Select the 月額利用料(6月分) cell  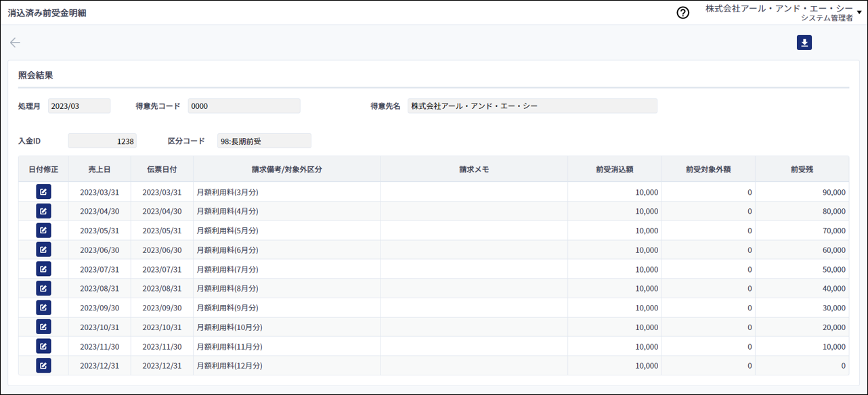click(287, 250)
